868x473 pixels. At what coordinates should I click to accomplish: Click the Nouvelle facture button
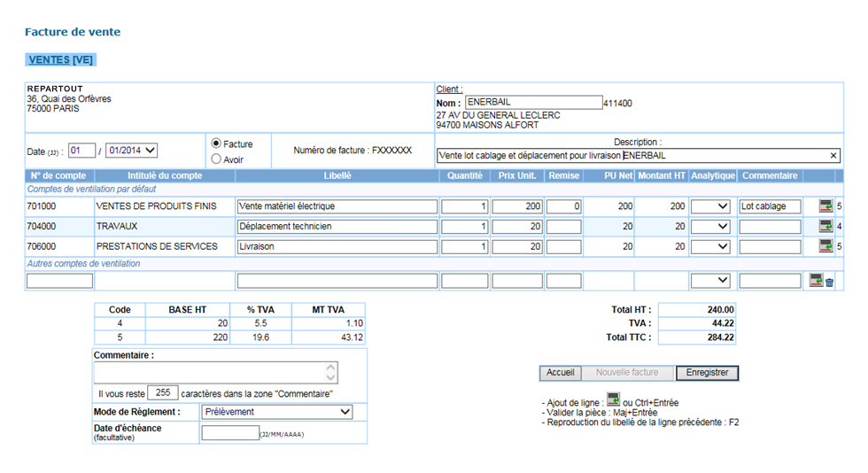pyautogui.click(x=627, y=373)
